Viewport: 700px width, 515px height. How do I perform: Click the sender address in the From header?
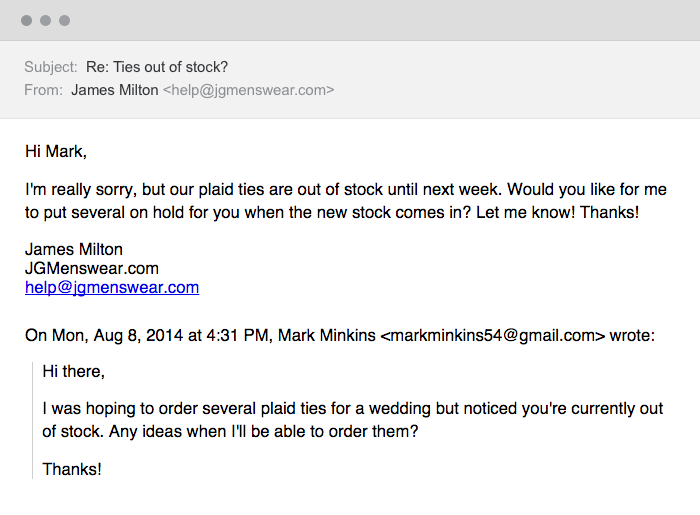[x=248, y=90]
